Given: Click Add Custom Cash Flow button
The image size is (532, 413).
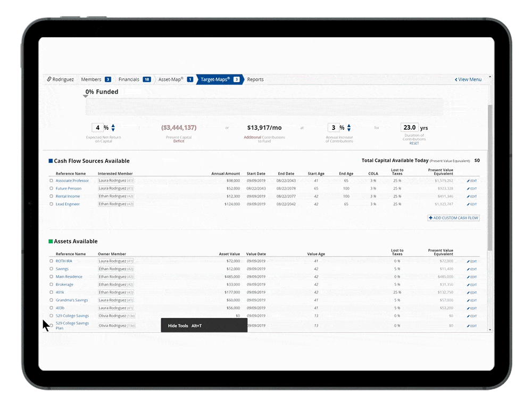Looking at the screenshot, I should coord(453,218).
